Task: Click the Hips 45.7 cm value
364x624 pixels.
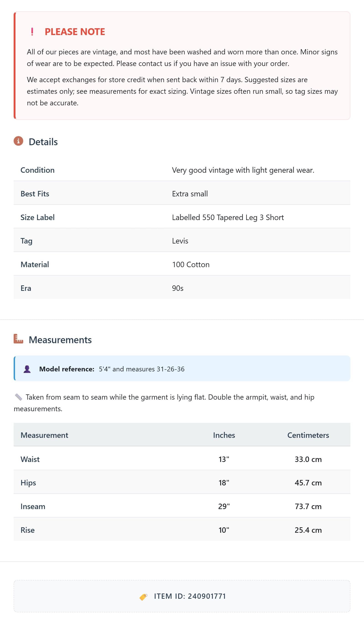Action: coord(308,483)
